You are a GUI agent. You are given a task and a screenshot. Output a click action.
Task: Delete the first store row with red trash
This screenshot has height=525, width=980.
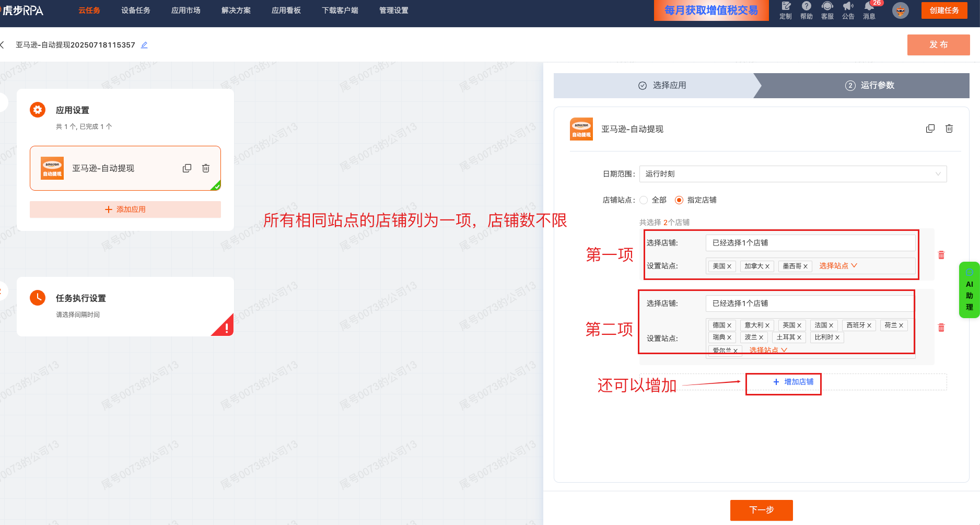point(941,255)
